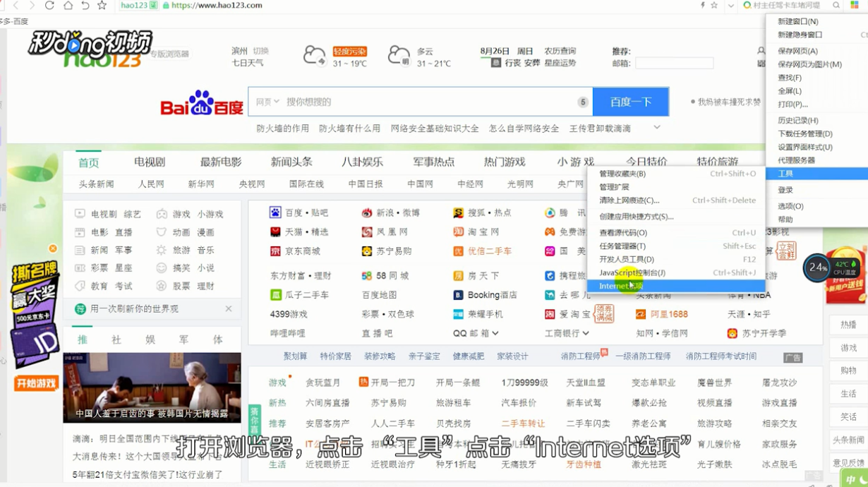
Task: Click the Booking酒店 icon
Action: (458, 295)
